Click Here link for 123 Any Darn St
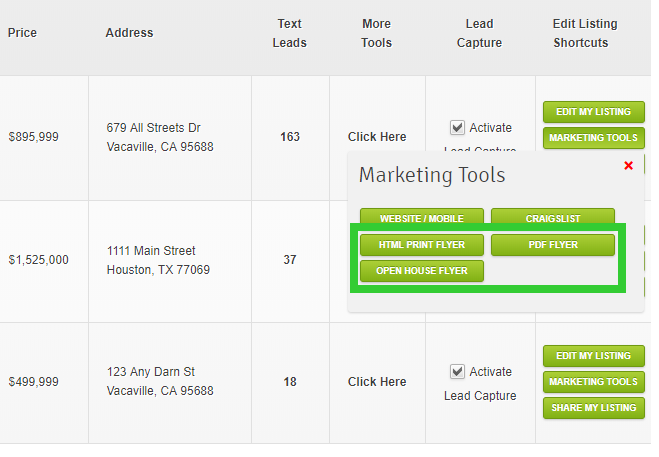This screenshot has height=457, width=659. 377,382
